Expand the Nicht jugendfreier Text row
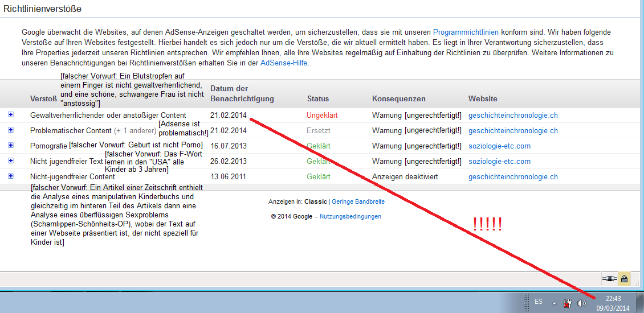The height and width of the screenshot is (313, 644). (x=11, y=161)
